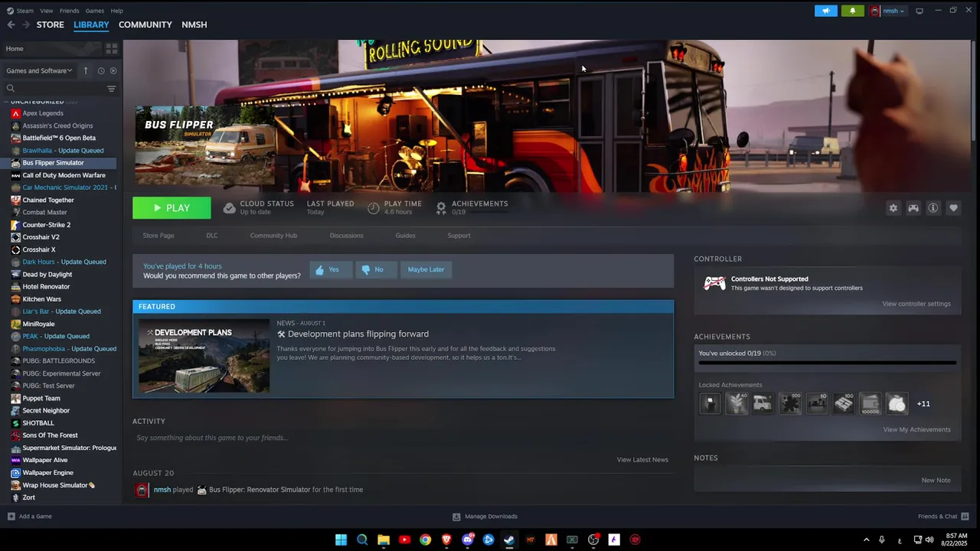980x551 pixels.
Task: Open controller layout icon beside settings
Action: (913, 208)
